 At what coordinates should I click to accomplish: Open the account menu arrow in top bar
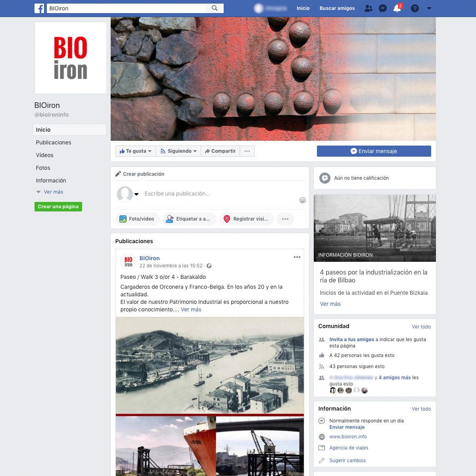[429, 8]
